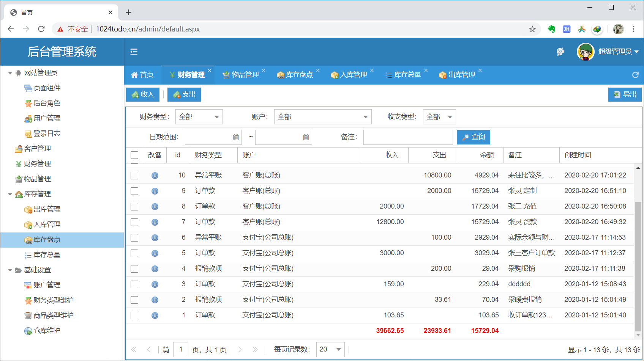Check the row with id 2
The image size is (644, 361).
pyautogui.click(x=134, y=300)
